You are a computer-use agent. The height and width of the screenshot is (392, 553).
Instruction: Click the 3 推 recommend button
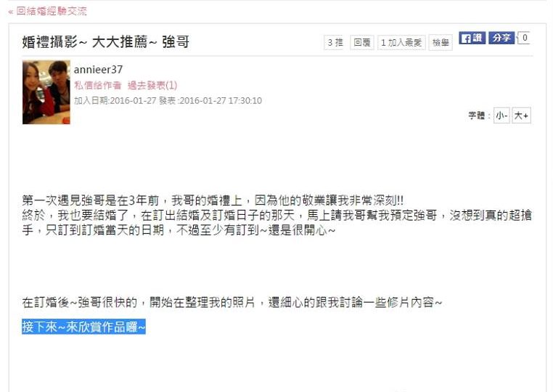335,43
